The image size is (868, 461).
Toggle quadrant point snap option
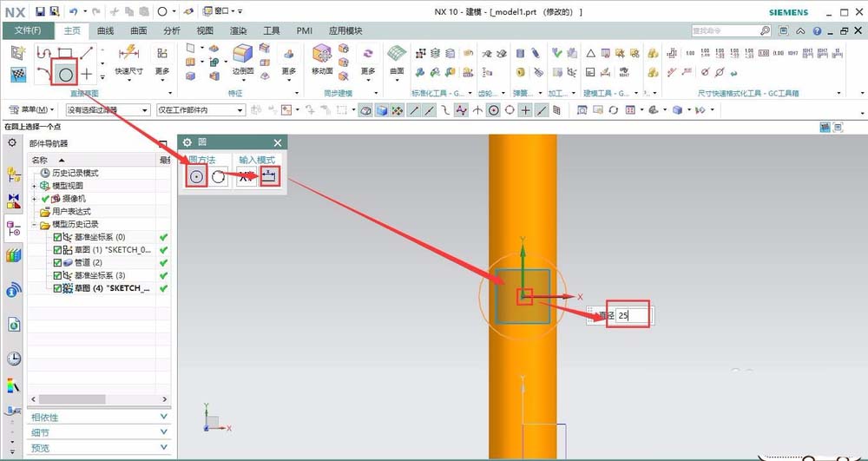[x=510, y=110]
